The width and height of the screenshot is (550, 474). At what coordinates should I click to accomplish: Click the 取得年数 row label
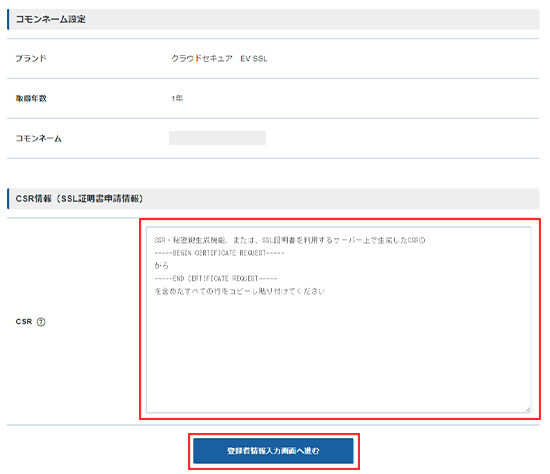pyautogui.click(x=31, y=98)
